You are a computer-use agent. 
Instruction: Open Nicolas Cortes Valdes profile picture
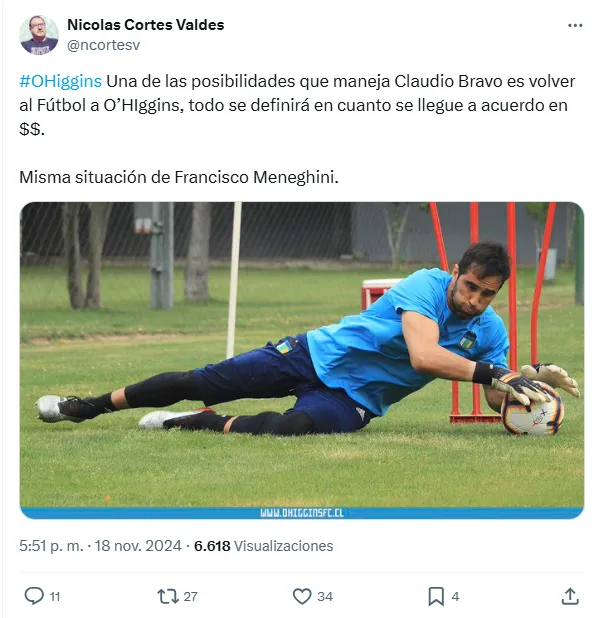39,35
